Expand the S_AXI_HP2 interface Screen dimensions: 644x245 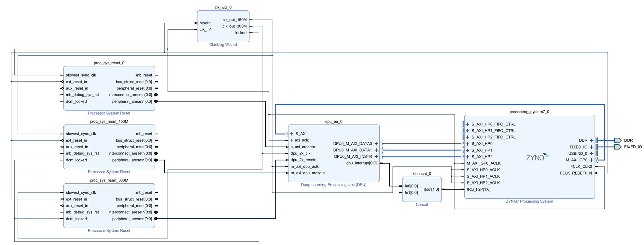pos(468,157)
